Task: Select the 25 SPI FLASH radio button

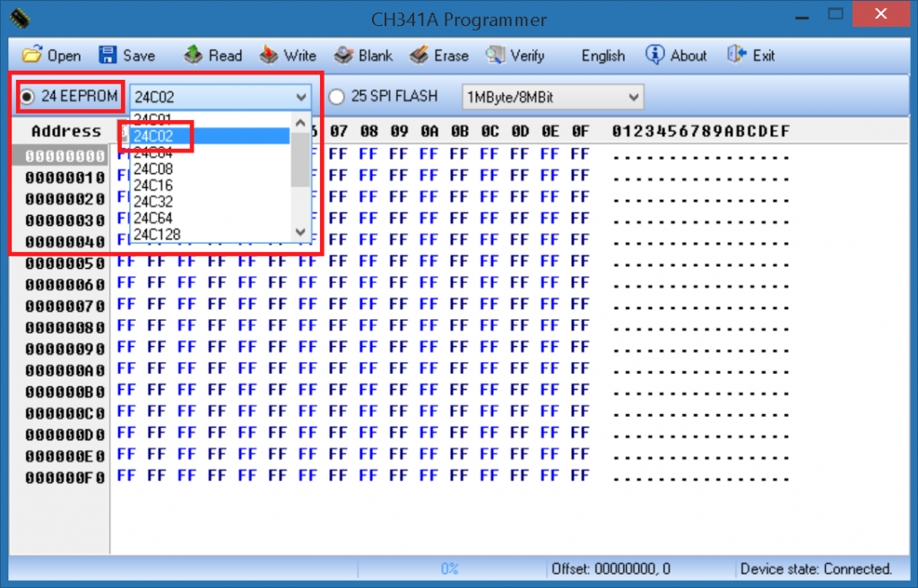Action: [x=336, y=97]
